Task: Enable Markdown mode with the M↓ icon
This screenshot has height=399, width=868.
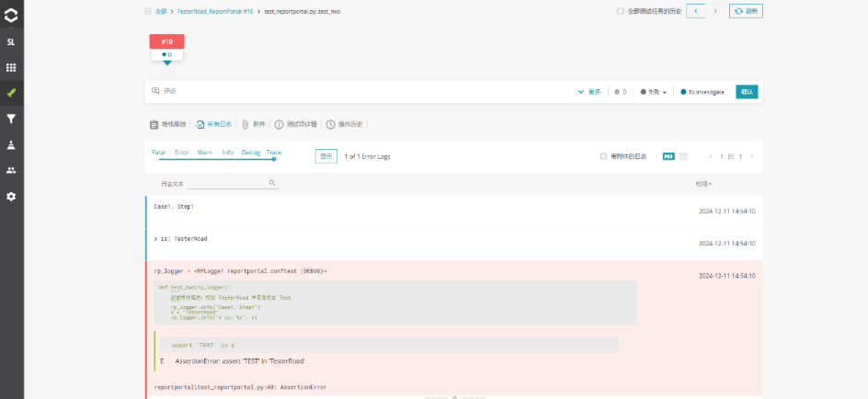Action: (x=668, y=156)
